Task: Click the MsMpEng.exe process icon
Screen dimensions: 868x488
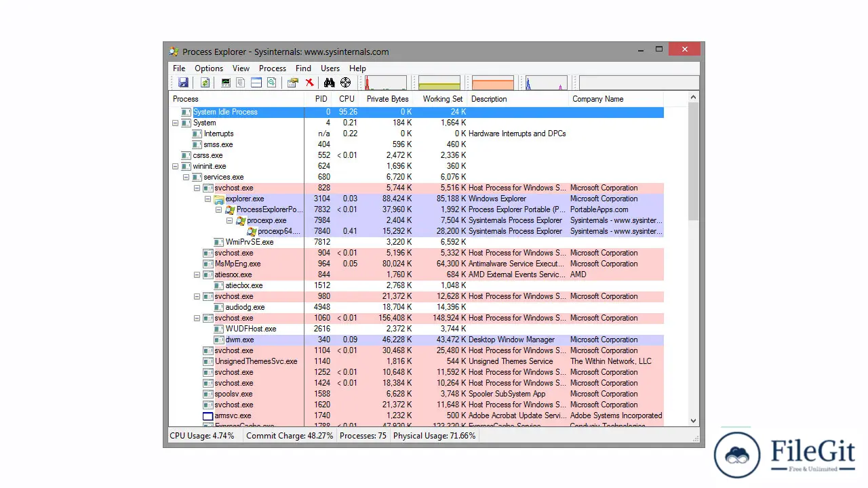Action: [208, 264]
